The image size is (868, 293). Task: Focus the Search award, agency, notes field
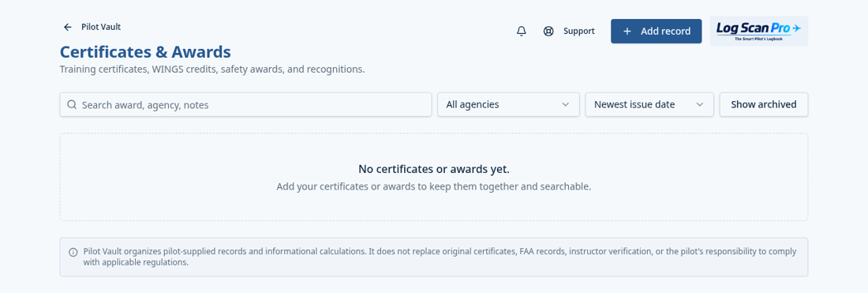(x=245, y=104)
